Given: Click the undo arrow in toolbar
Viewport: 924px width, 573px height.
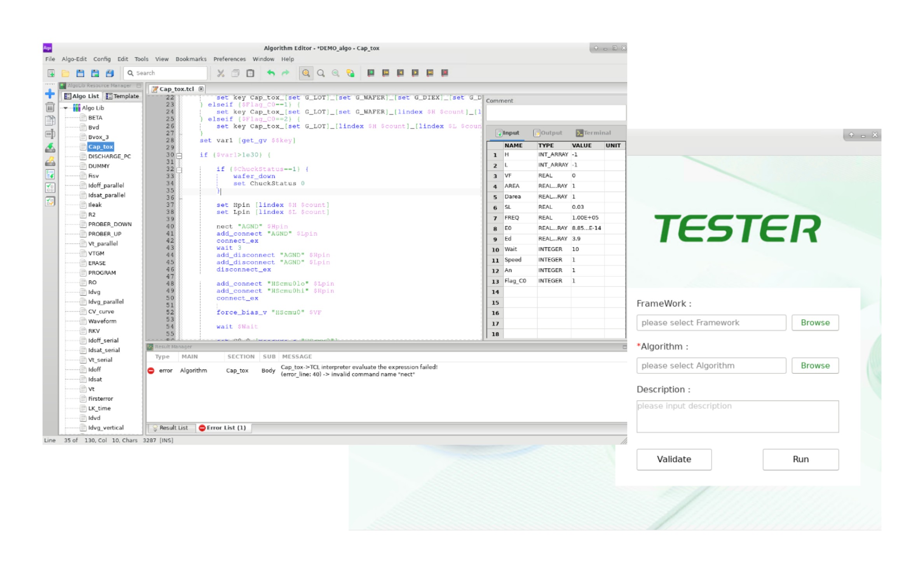Looking at the screenshot, I should (x=271, y=73).
